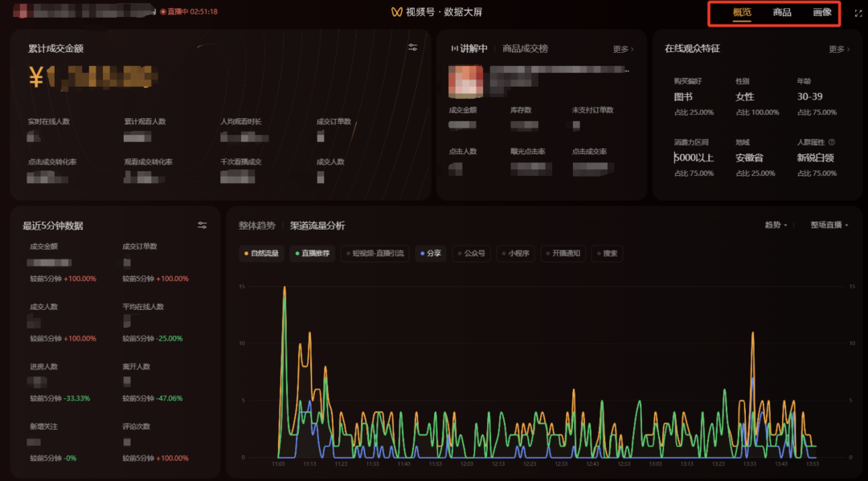The image size is (868, 481).
Task: Click the product thumbnail image
Action: (x=465, y=81)
